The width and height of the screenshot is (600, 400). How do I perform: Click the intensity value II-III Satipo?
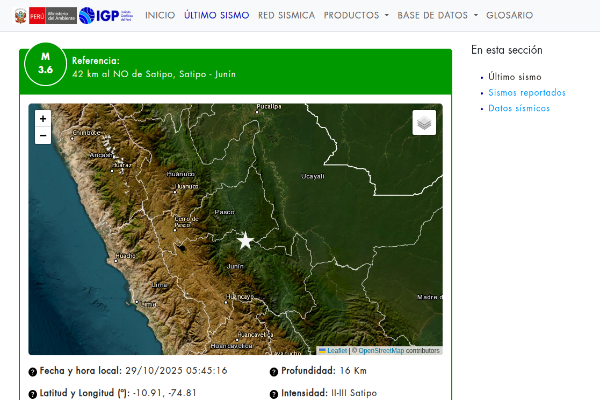(354, 393)
